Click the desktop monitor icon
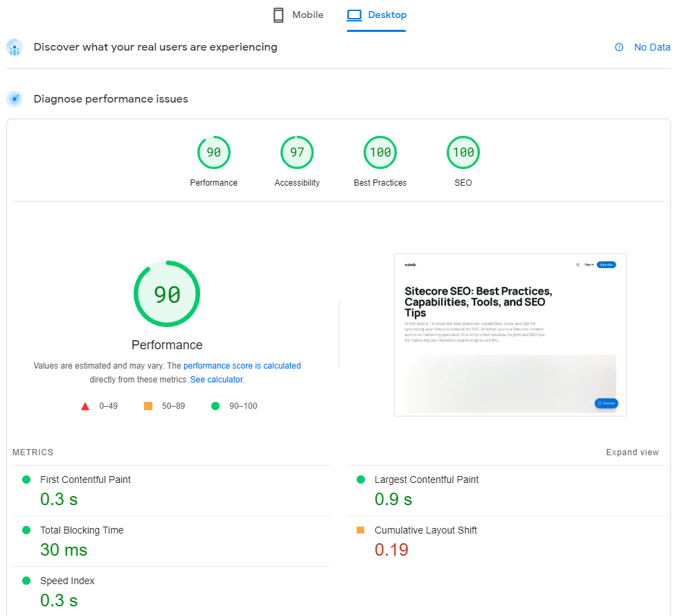The image size is (678, 616). click(x=355, y=15)
